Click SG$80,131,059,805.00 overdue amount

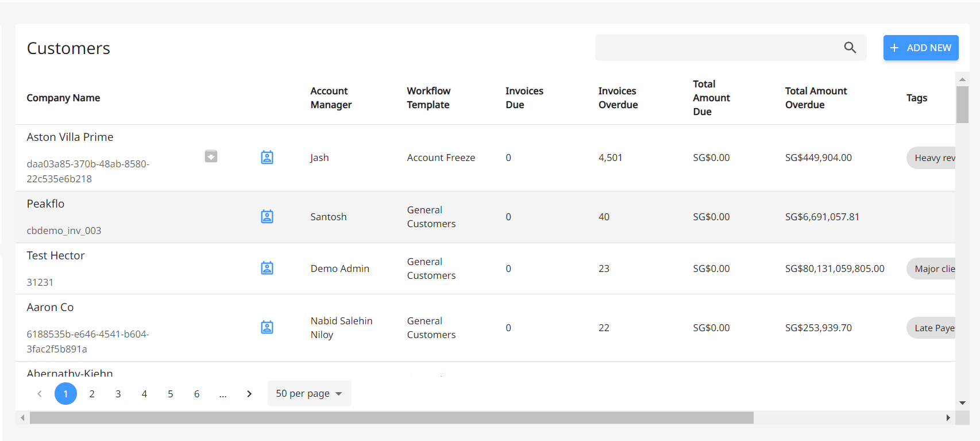pyautogui.click(x=835, y=269)
